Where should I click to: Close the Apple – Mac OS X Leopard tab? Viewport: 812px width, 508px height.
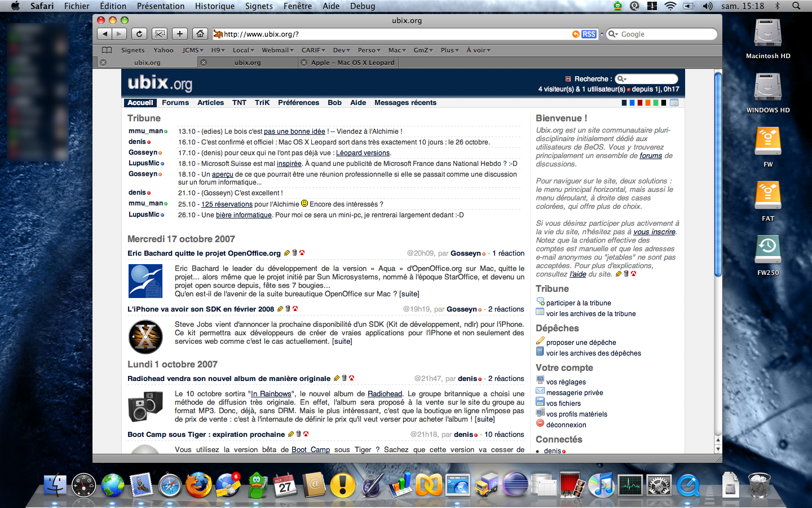click(x=304, y=63)
